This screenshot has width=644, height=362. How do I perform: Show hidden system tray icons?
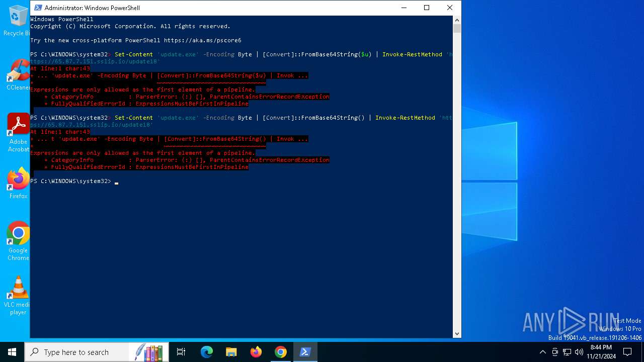pyautogui.click(x=542, y=352)
